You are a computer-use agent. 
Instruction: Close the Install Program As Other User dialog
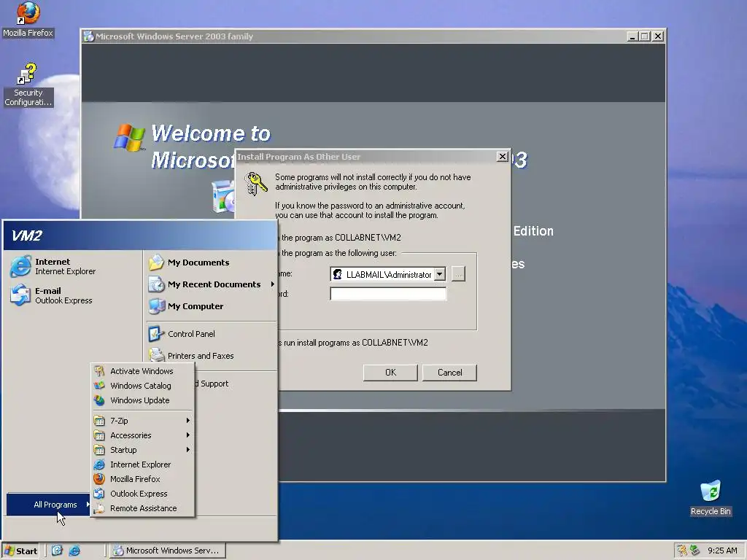[x=502, y=157]
